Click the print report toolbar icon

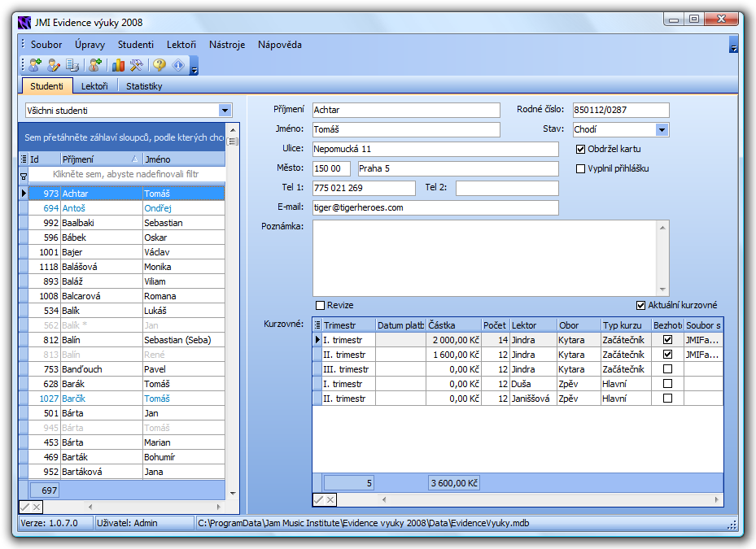(72, 66)
